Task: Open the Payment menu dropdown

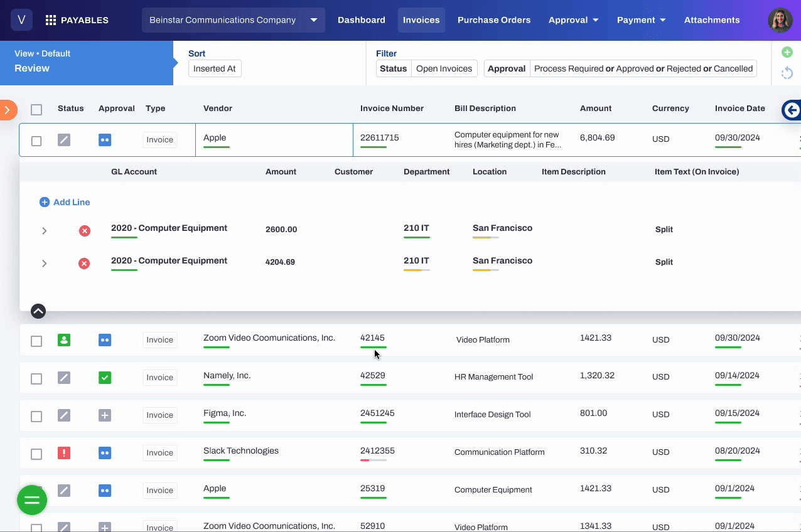Action: [x=641, y=20]
